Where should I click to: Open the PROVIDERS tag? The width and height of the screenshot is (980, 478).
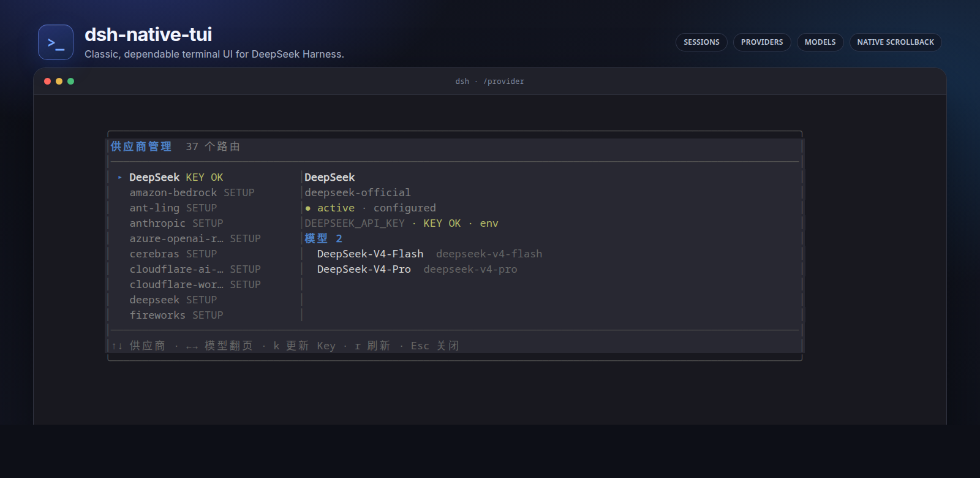click(762, 42)
